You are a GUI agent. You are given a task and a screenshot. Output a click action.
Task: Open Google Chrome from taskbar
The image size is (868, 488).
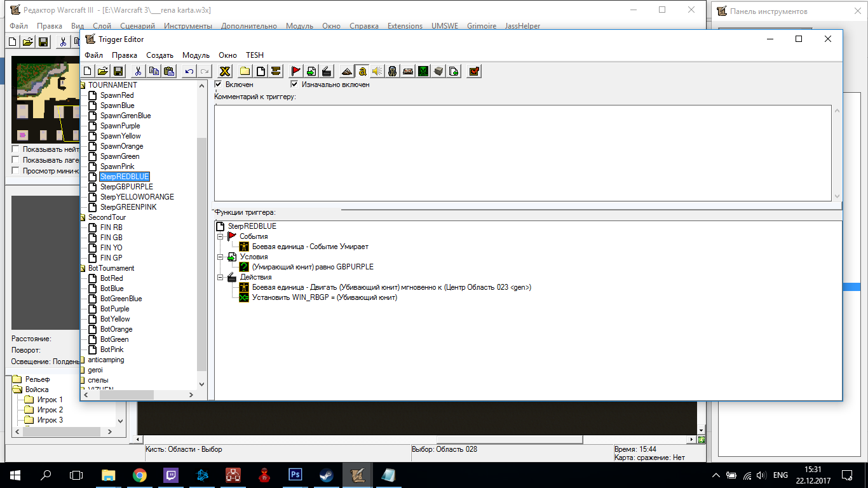[140, 475]
